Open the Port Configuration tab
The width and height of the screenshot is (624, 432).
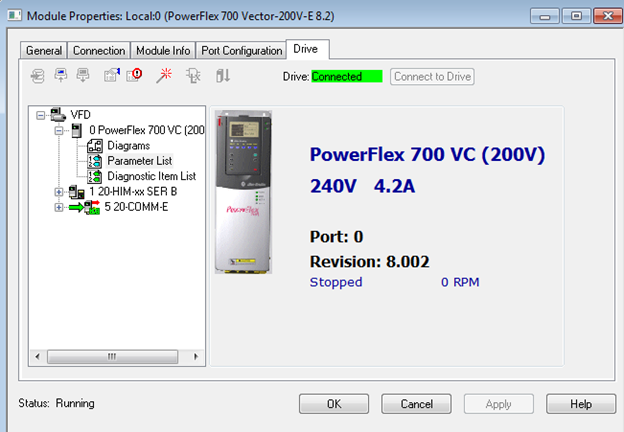(242, 51)
